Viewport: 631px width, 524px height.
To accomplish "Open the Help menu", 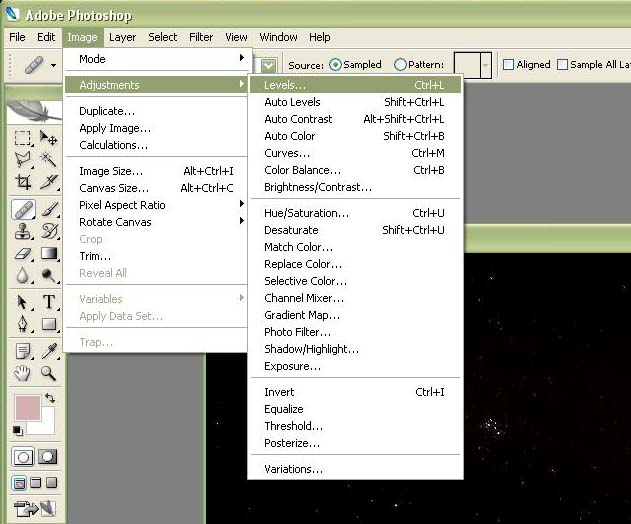I will pos(320,37).
